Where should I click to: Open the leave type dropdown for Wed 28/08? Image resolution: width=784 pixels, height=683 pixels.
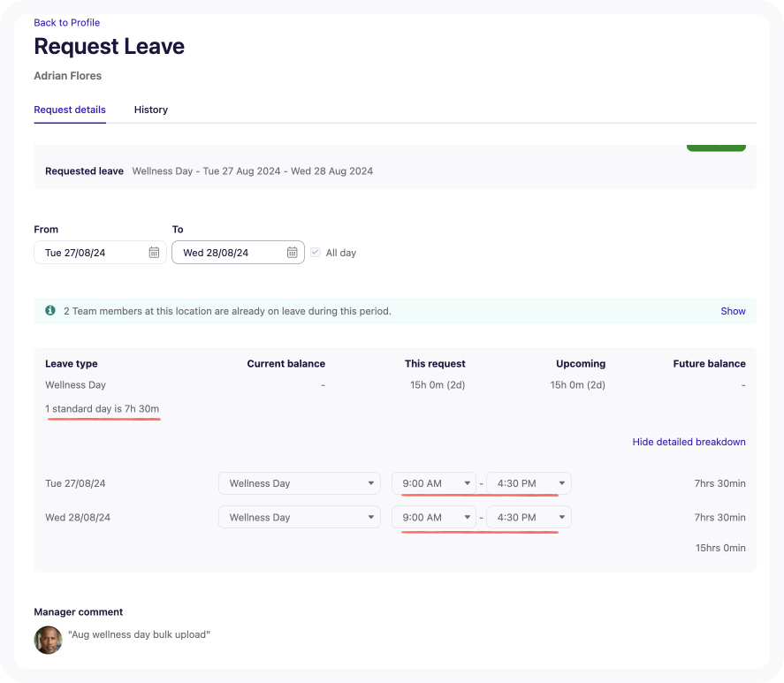click(x=299, y=517)
